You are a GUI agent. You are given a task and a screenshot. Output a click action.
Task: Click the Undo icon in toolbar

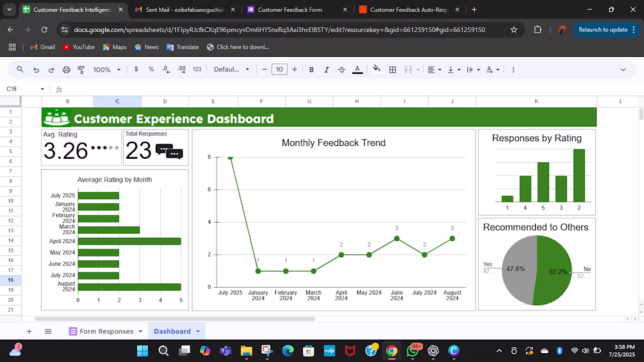(36, 70)
